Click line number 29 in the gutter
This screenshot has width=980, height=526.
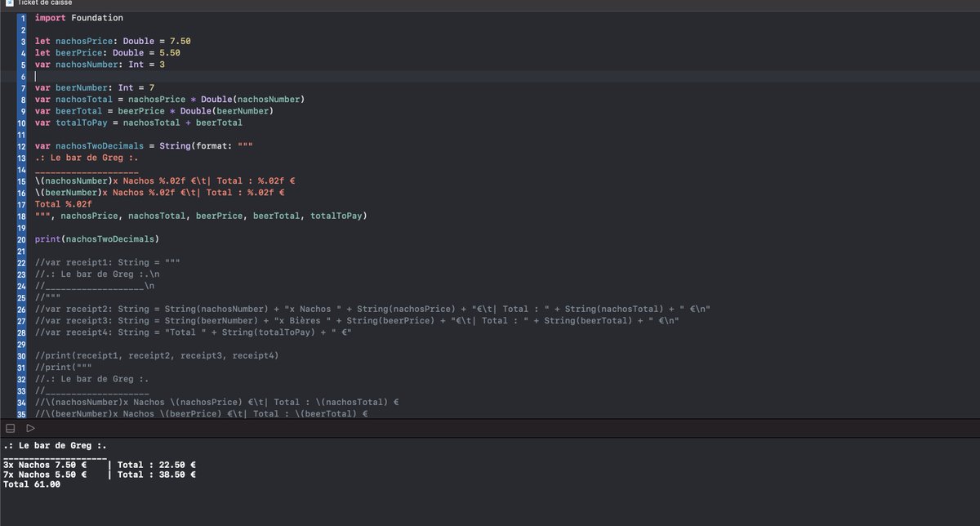point(22,345)
